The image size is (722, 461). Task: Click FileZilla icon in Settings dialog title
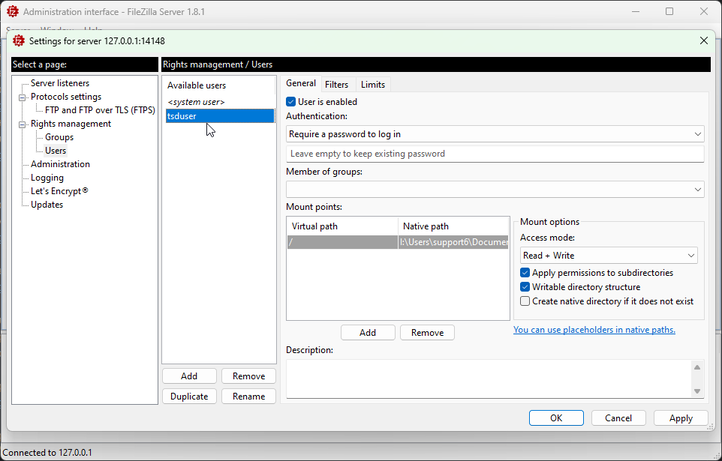click(x=18, y=41)
